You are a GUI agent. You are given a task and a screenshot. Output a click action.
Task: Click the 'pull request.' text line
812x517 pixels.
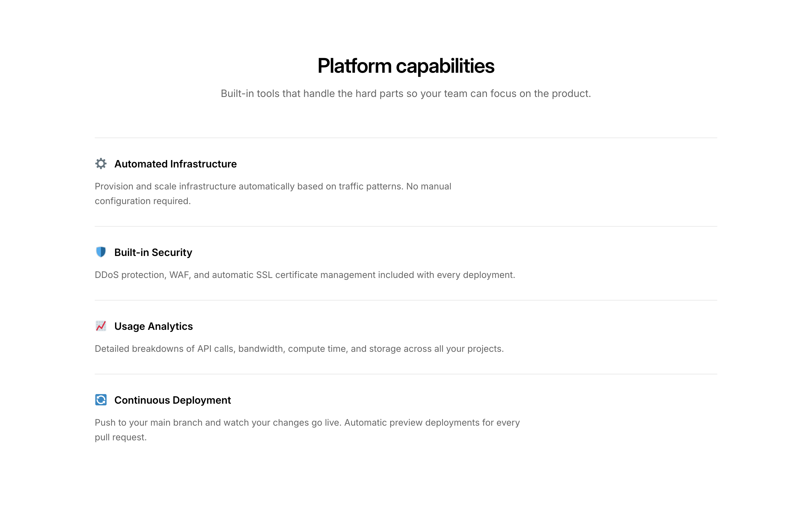121,438
